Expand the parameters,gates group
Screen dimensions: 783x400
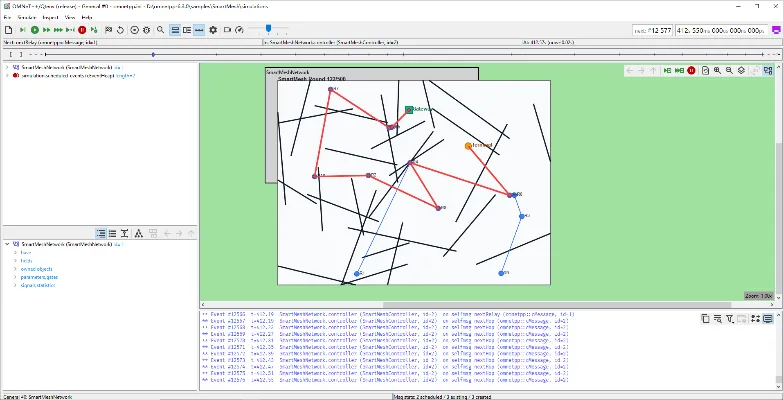click(x=15, y=277)
